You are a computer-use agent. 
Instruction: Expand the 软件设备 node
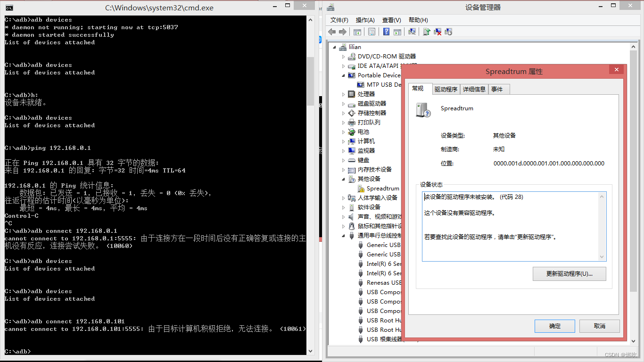pos(344,207)
